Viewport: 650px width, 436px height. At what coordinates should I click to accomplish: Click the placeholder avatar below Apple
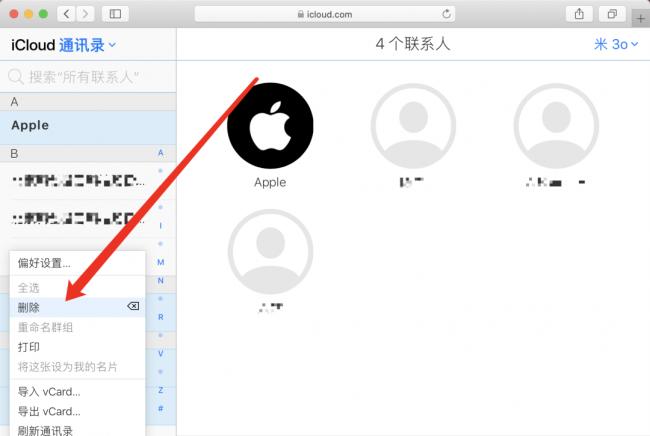click(270, 252)
